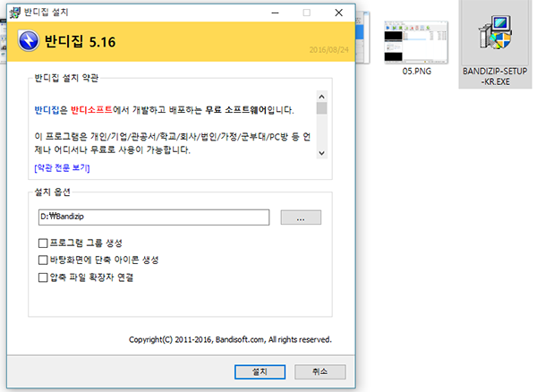Viewport: 537px width, 392px height.
Task: Click the 취소 cancel button
Action: pos(320,371)
